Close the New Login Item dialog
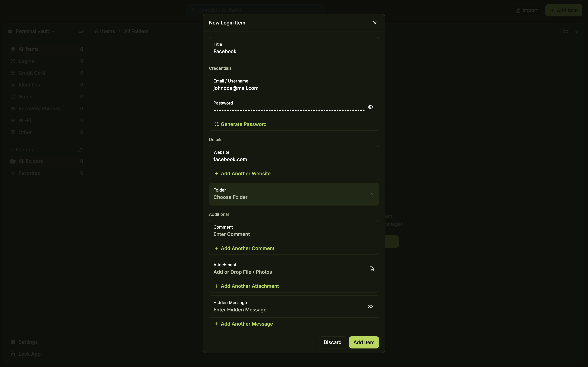This screenshot has height=367, width=588. (x=375, y=23)
